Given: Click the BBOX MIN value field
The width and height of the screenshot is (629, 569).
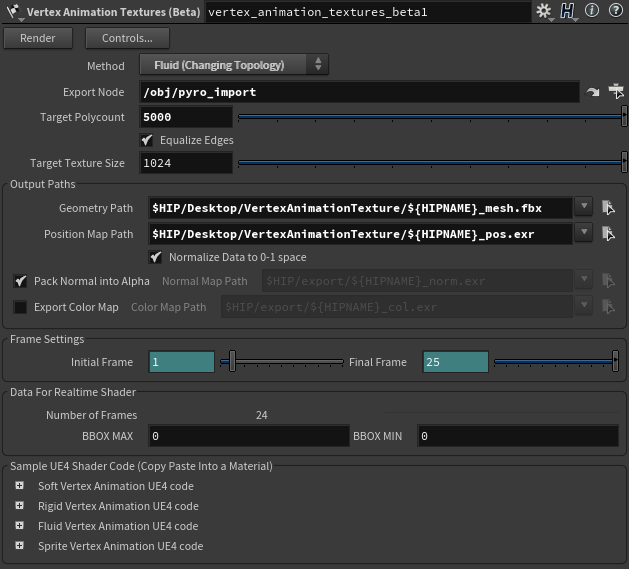Looking at the screenshot, I should click(x=518, y=436).
